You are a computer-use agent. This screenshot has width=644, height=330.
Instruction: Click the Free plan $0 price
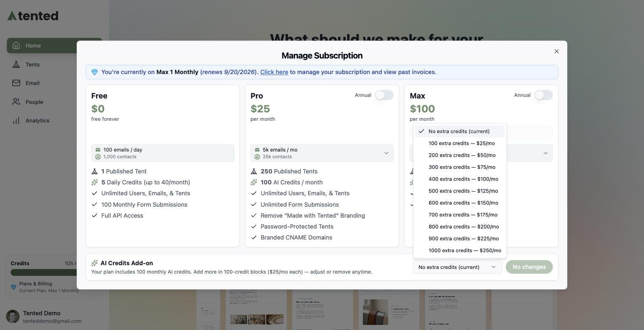point(98,109)
